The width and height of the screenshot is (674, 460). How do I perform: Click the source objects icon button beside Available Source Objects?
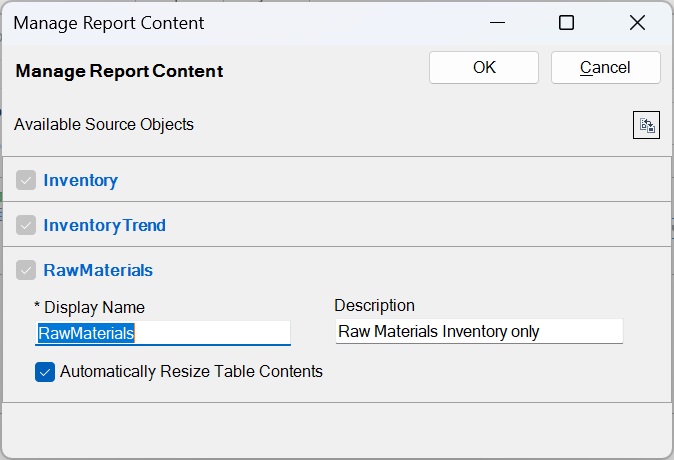647,125
